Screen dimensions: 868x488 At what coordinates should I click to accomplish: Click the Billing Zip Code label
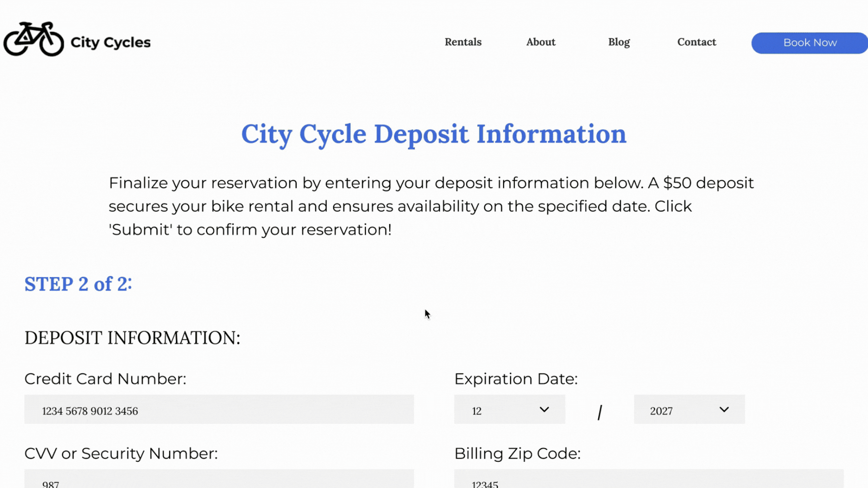coord(517,453)
